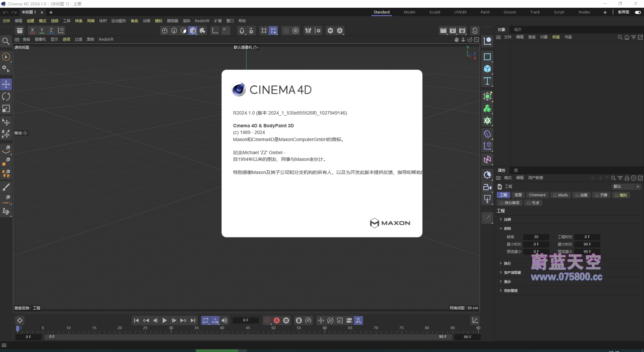Lock the attribute manager element
Screen dimensions: 644x352
coord(627,178)
